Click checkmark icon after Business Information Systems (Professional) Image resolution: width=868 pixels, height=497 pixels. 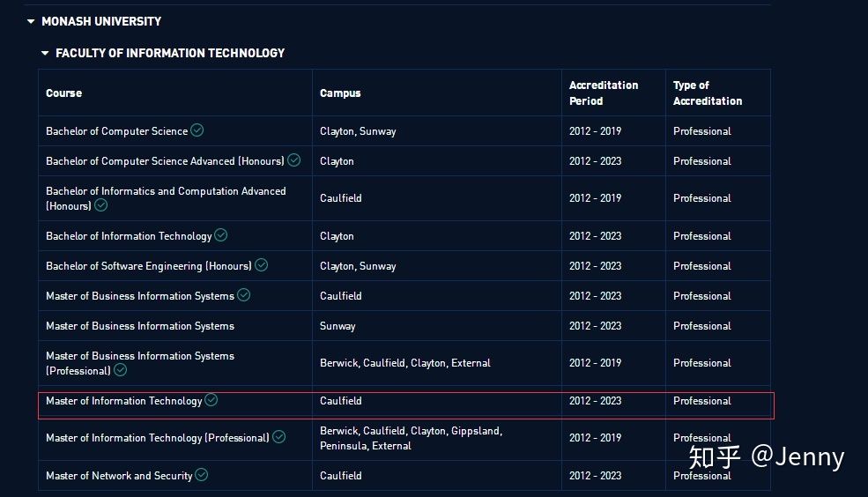pyautogui.click(x=120, y=370)
